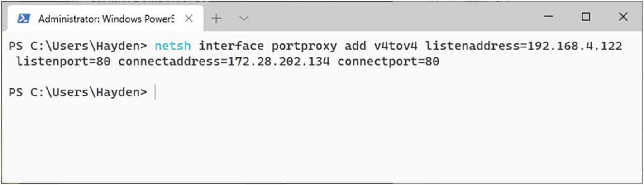Place cursor at the blinking prompt caret

point(155,92)
